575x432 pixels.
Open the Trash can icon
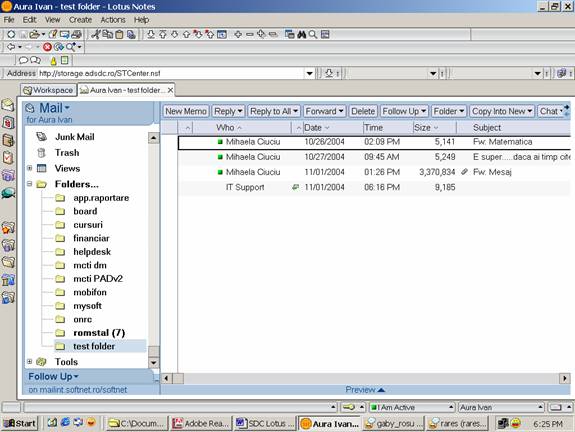41,153
